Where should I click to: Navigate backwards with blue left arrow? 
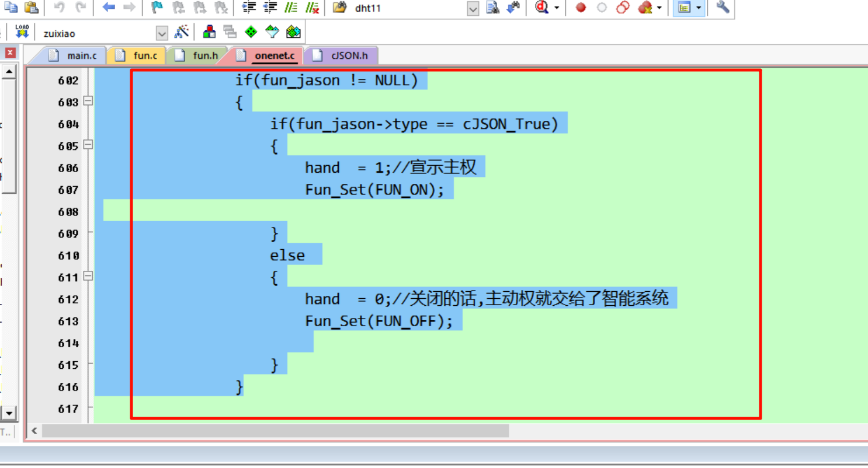[109, 8]
